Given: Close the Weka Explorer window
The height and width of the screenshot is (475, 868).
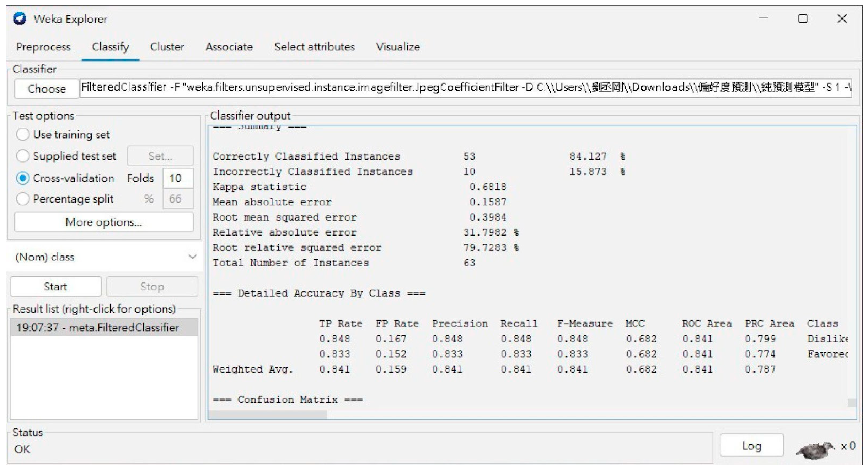Looking at the screenshot, I should [x=842, y=18].
